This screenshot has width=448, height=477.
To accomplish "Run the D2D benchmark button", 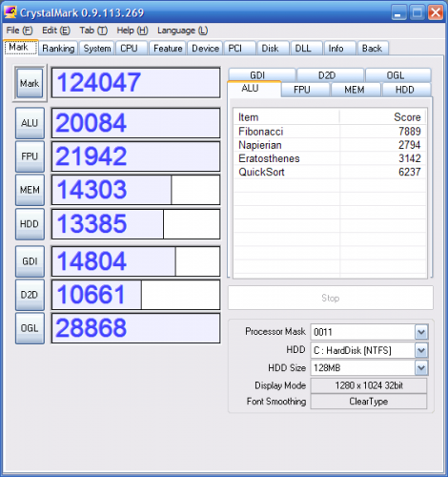I will pos(30,295).
